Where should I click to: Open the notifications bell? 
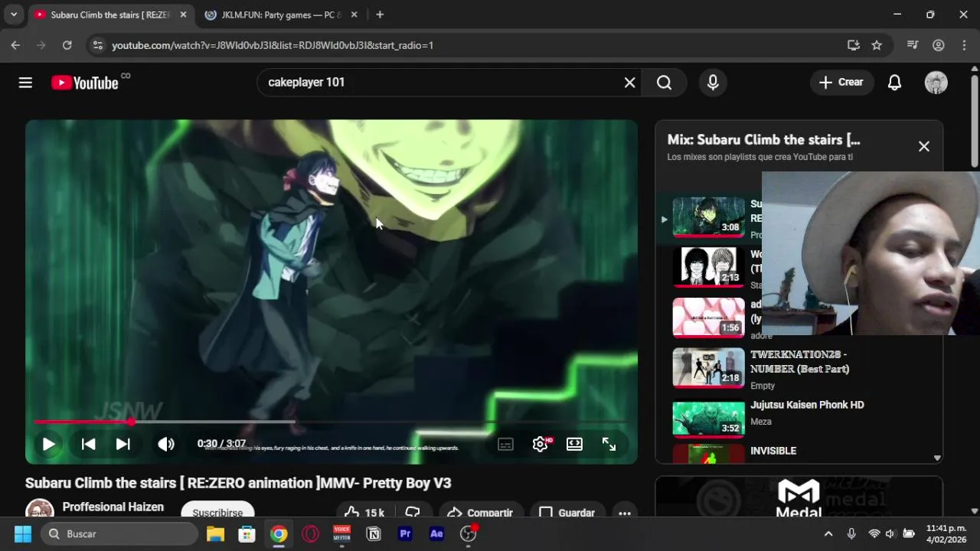(894, 83)
